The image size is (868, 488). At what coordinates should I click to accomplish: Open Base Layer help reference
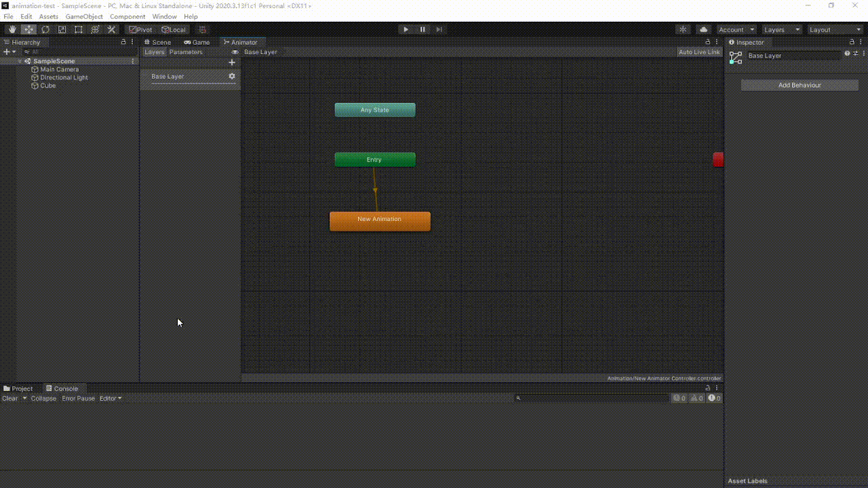tap(847, 54)
